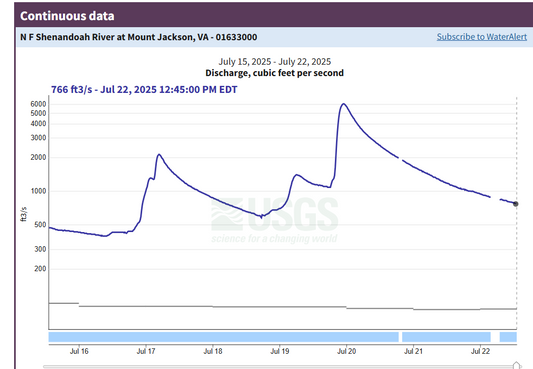Select the slider handle below the time axis

(x=517, y=366)
